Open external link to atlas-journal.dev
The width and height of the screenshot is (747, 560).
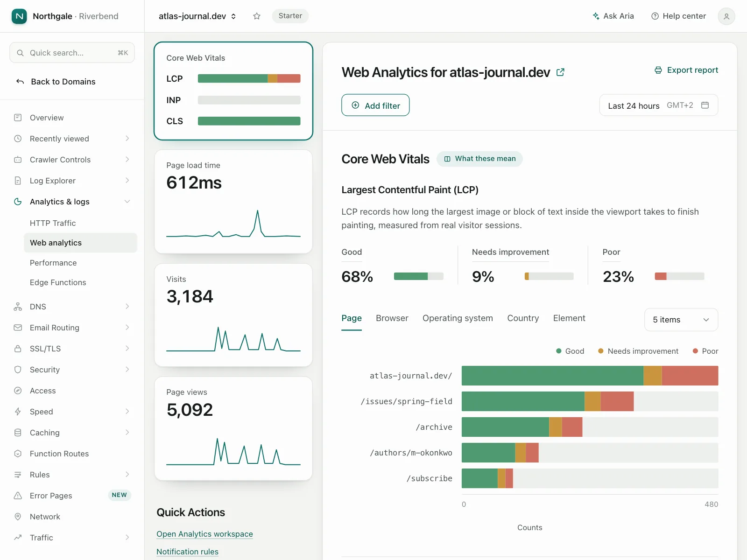point(560,72)
